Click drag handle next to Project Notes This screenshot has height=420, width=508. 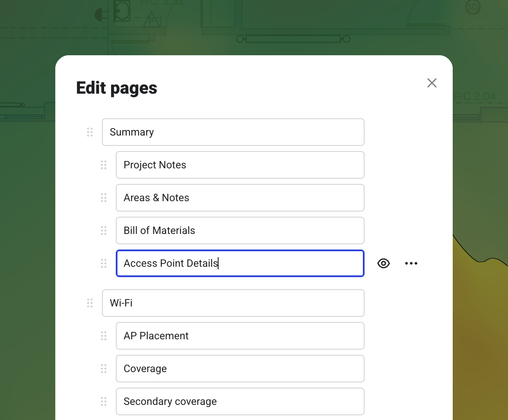(x=104, y=165)
